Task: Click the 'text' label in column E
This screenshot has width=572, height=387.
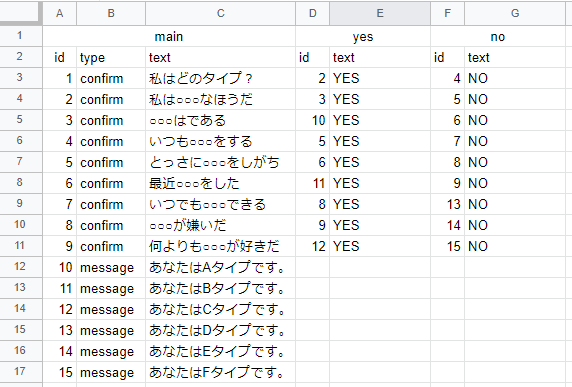Action: [380, 57]
